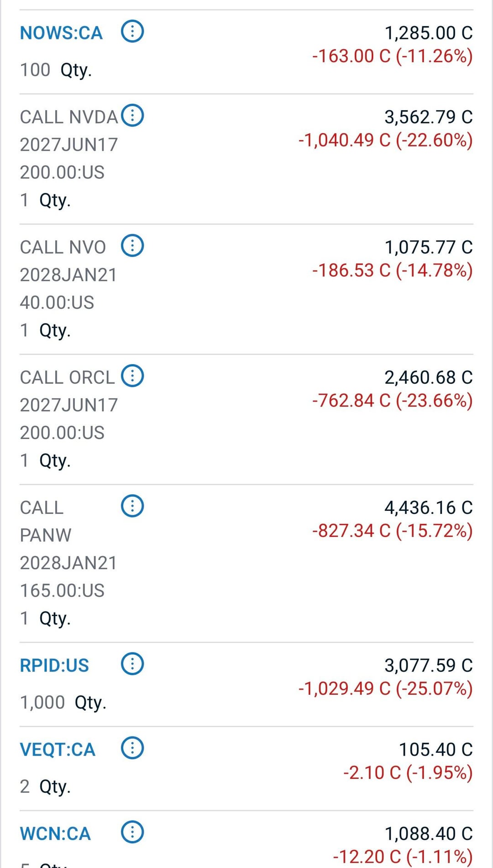
Task: Open the options icon for CALL NVO
Action: pos(132,246)
